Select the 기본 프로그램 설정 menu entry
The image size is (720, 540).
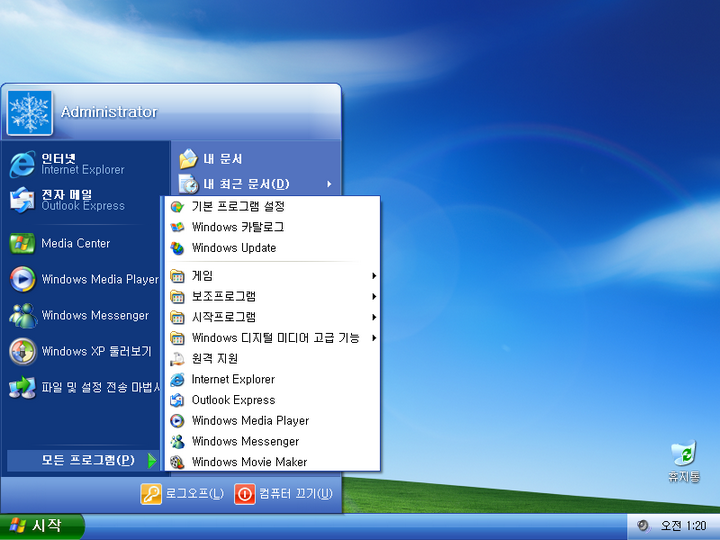click(272, 207)
